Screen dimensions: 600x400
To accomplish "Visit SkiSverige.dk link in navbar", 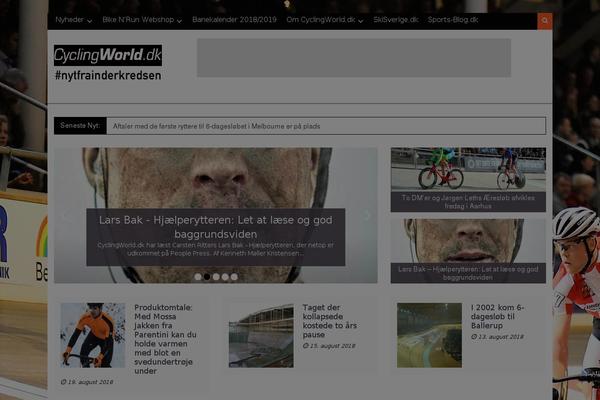I will pyautogui.click(x=396, y=20).
